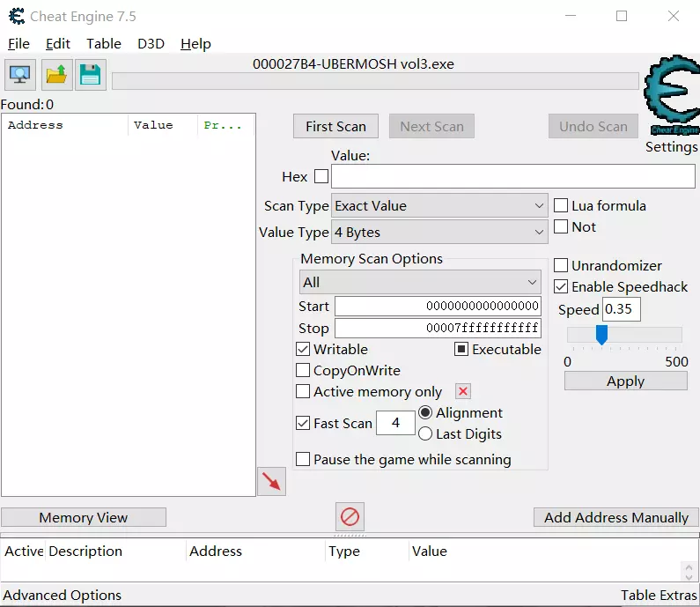
Task: Toggle the Executable checkbox
Action: tap(461, 349)
